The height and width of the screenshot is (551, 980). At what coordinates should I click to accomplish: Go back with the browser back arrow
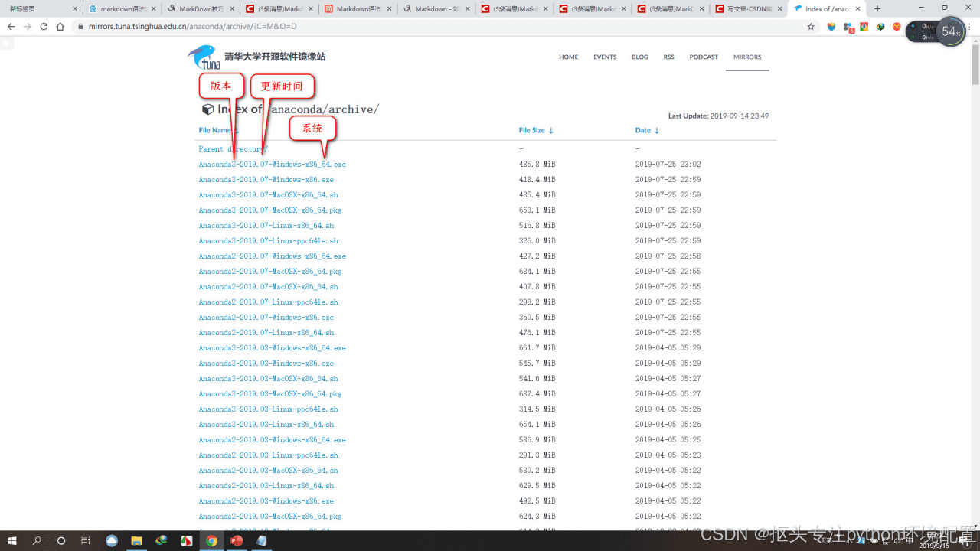point(11,26)
